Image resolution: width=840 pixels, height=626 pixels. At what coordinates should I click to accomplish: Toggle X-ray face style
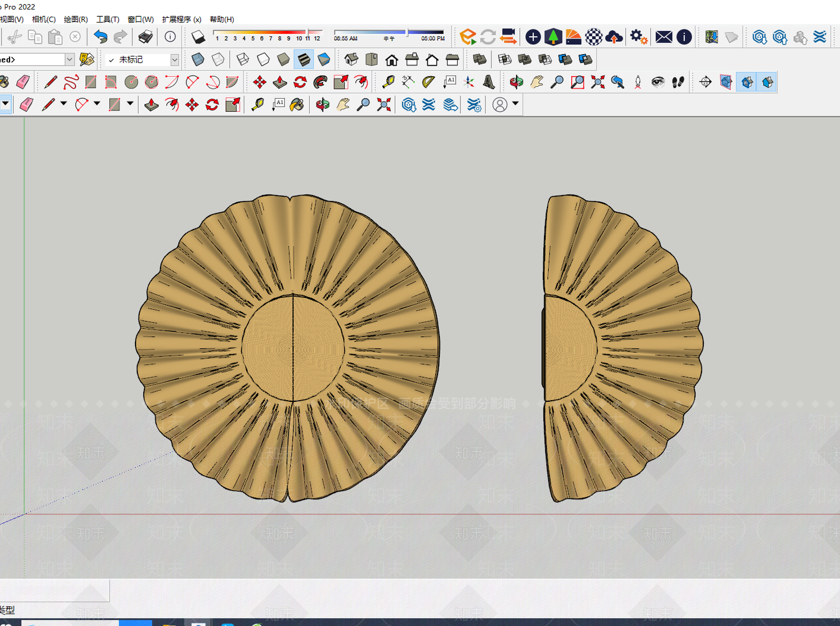197,59
